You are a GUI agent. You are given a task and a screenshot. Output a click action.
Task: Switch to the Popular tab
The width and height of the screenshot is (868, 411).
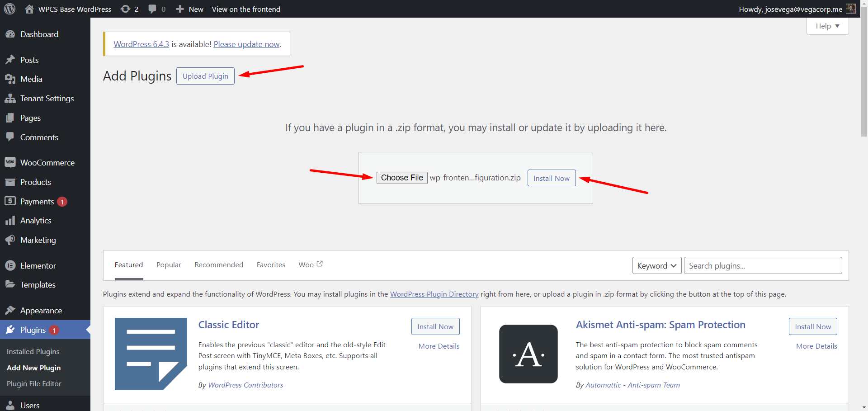(169, 265)
